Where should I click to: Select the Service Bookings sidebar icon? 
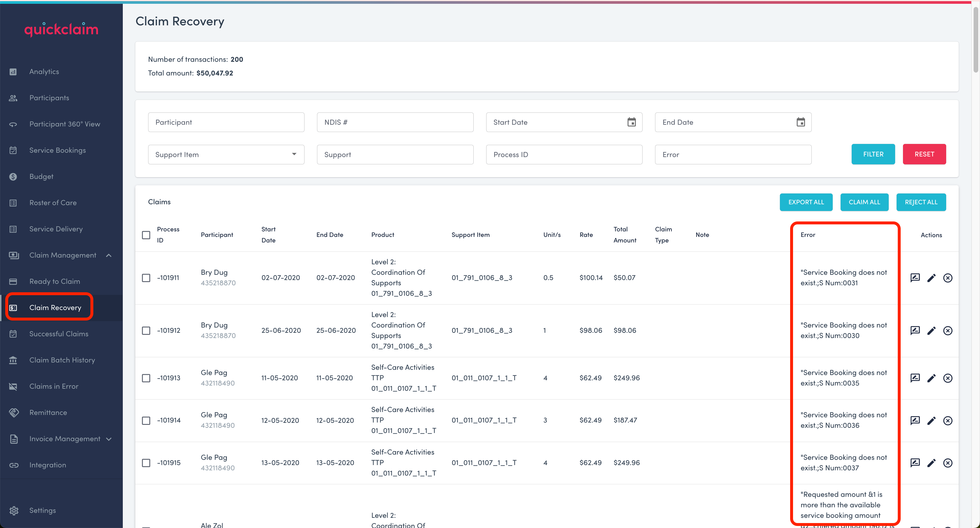pyautogui.click(x=13, y=150)
